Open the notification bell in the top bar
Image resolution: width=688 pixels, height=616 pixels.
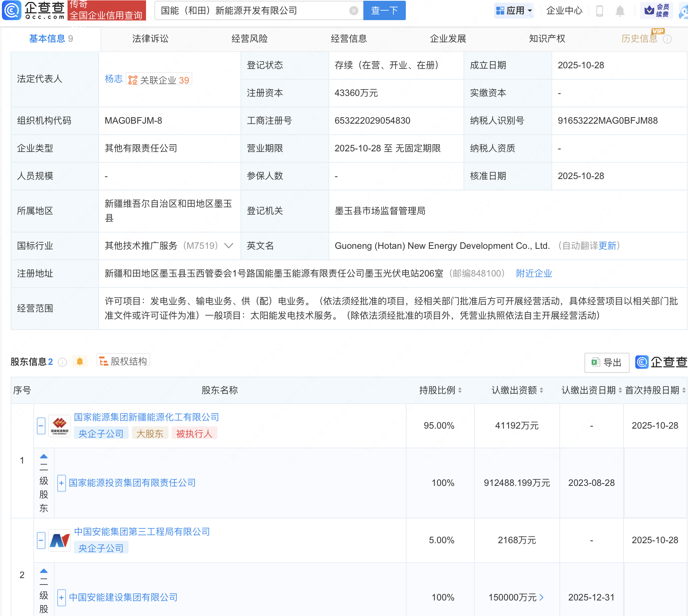(x=620, y=11)
